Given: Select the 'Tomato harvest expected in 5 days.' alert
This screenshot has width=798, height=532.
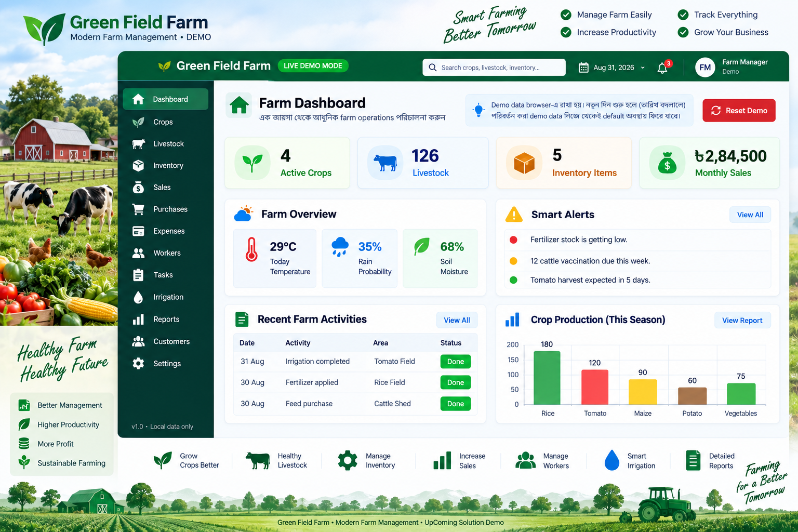Looking at the screenshot, I should pyautogui.click(x=637, y=280).
